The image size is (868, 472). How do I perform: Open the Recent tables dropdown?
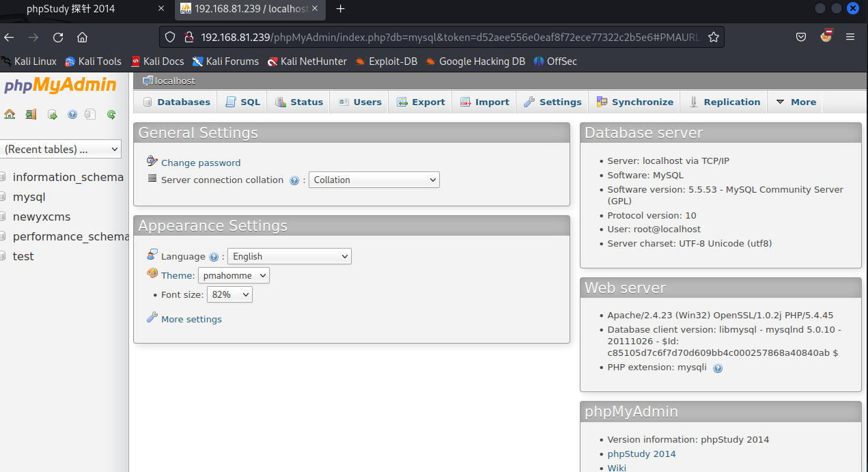[x=61, y=149]
